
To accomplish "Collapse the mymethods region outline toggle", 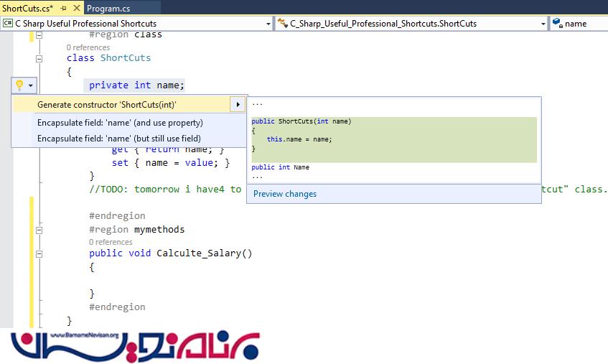I will pyautogui.click(x=39, y=230).
